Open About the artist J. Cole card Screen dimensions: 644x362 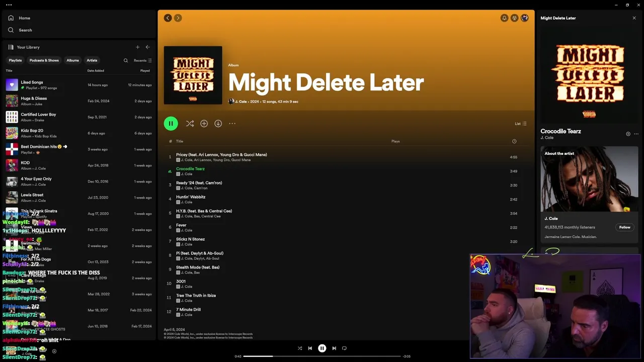point(589,194)
